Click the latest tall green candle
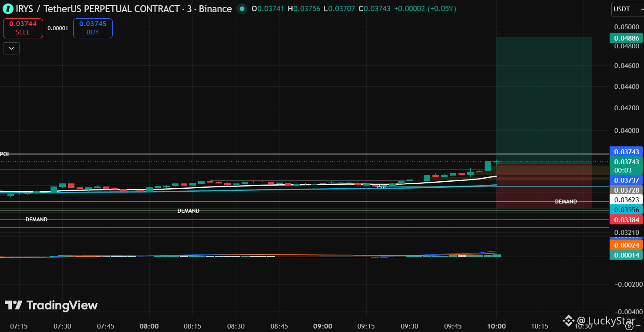The width and height of the screenshot is (644, 332). (488, 166)
